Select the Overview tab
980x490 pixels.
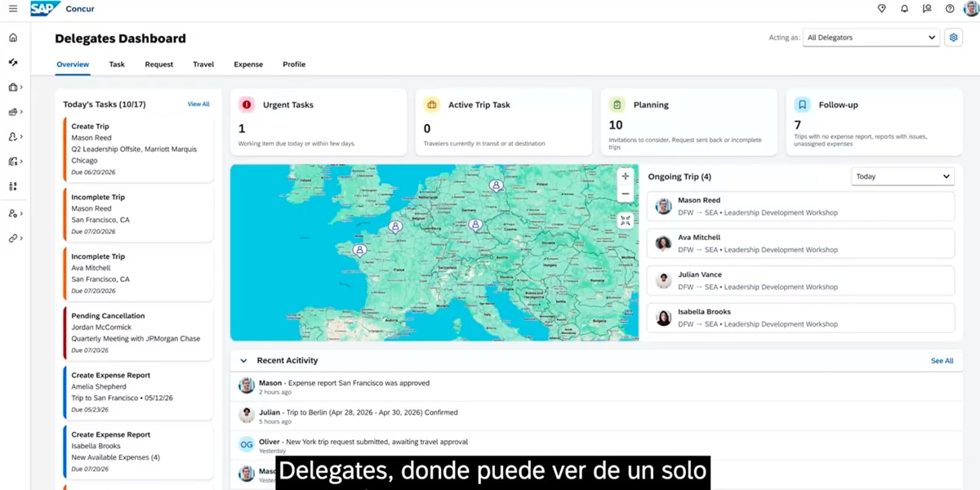[x=73, y=65]
